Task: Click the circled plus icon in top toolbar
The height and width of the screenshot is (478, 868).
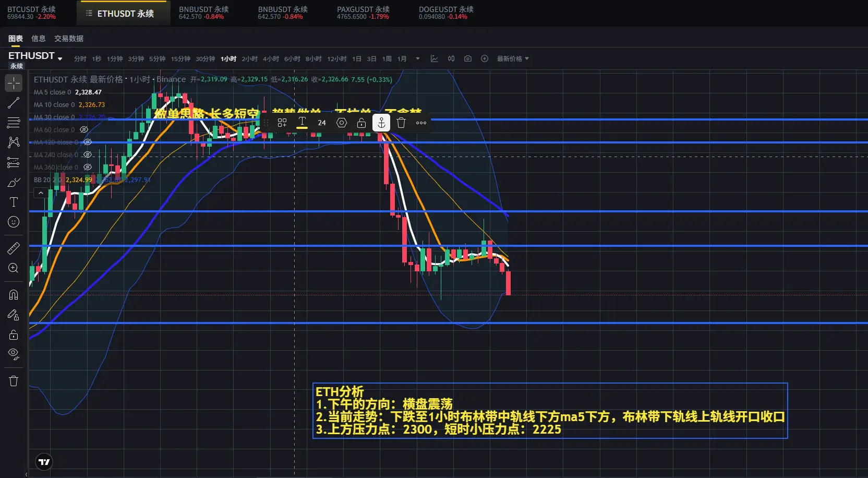Action: 485,58
